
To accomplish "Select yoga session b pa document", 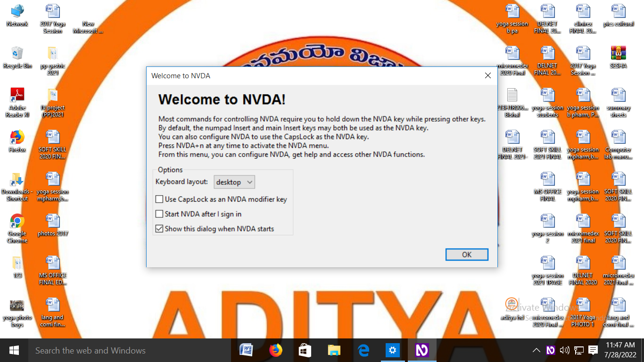I will click(512, 18).
